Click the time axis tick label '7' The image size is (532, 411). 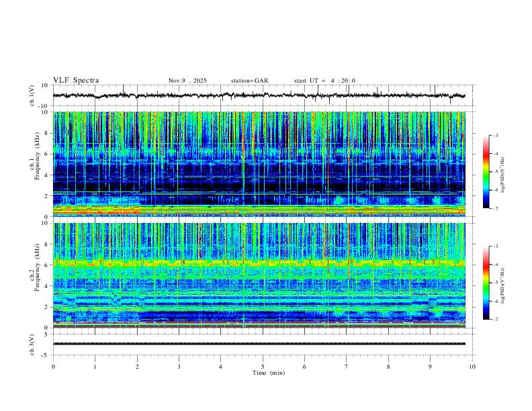click(x=347, y=367)
